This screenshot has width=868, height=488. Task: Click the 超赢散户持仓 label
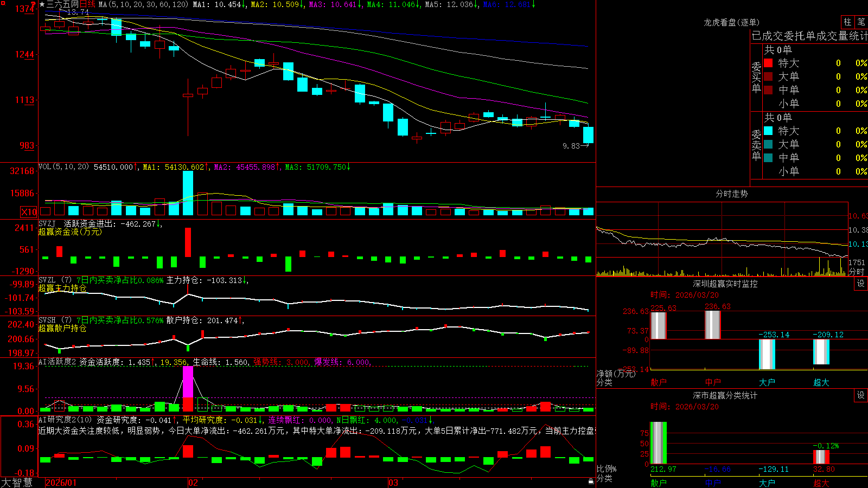(62, 328)
